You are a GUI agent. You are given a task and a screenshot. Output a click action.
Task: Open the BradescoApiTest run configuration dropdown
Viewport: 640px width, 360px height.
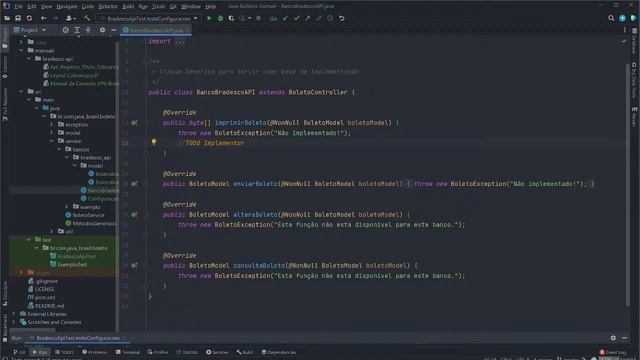pos(149,18)
